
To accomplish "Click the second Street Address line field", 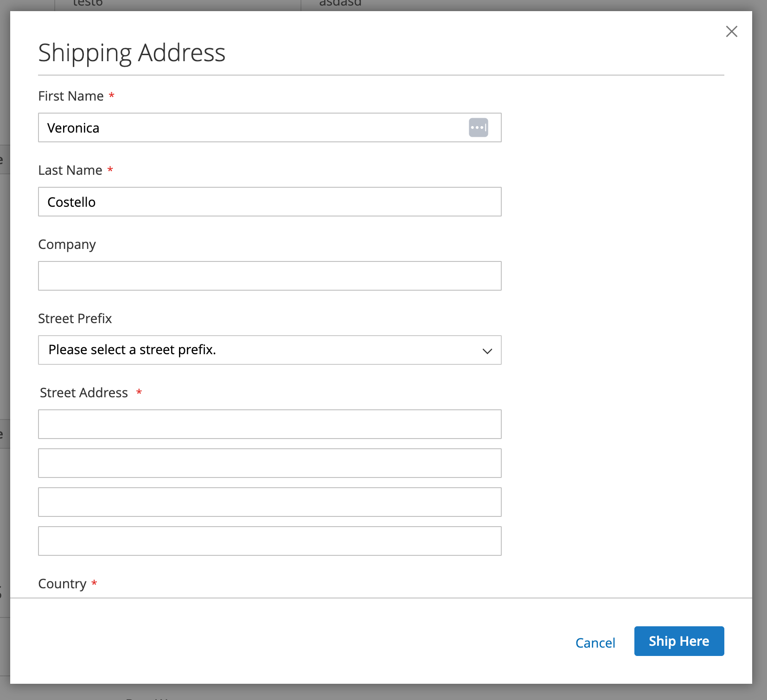I will coord(269,463).
